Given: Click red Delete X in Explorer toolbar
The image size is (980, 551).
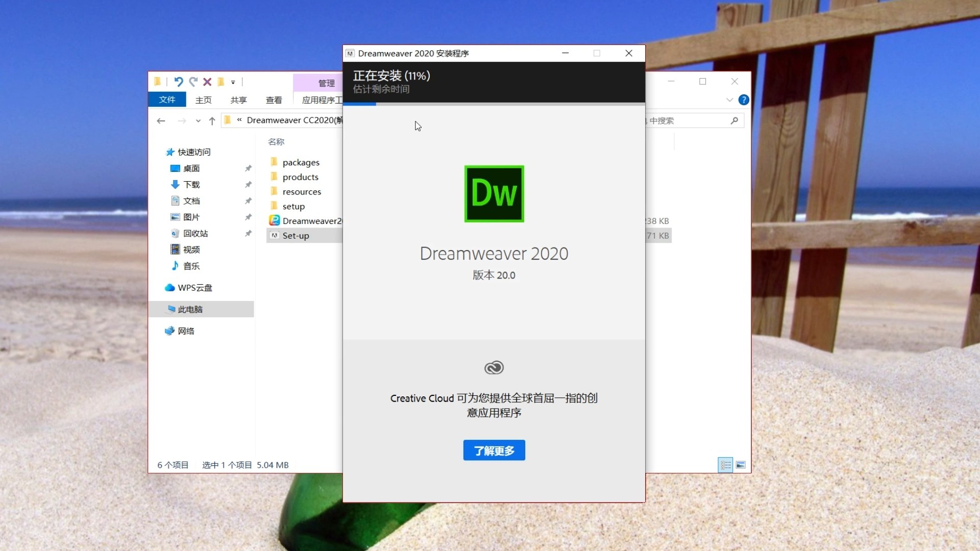Looking at the screenshot, I should point(207,82).
